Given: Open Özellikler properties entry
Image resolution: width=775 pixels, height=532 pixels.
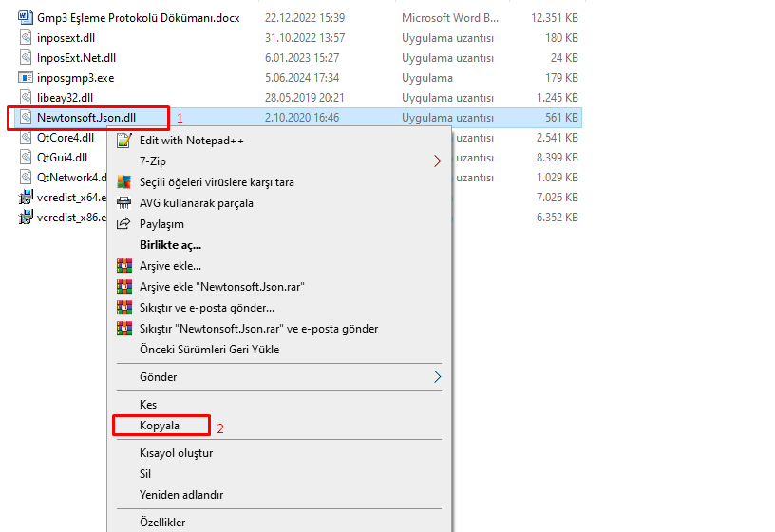Looking at the screenshot, I should pyautogui.click(x=162, y=522).
